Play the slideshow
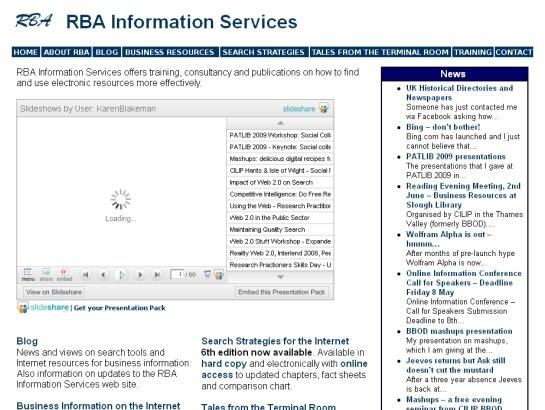The image size is (545, 410). [x=121, y=275]
